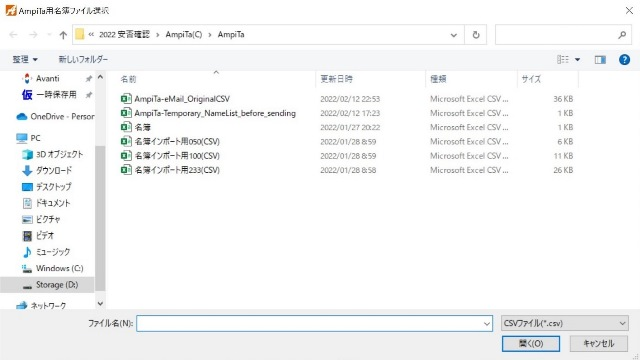
Task: Open Storage (D:) drive
Action: pos(50,284)
